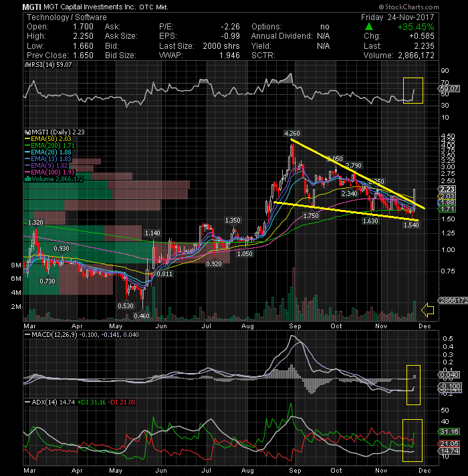
Task: Click the 59.07 RSI axis tag
Action: coord(449,89)
